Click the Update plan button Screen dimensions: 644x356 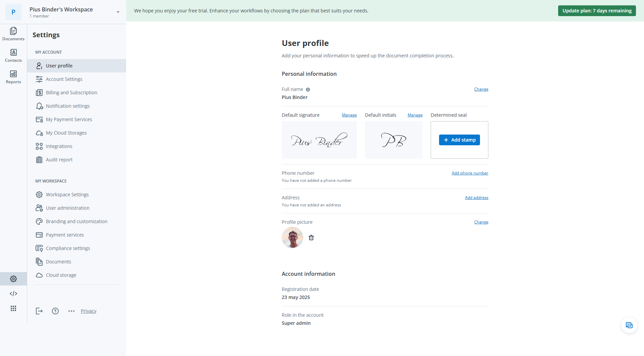[597, 11]
